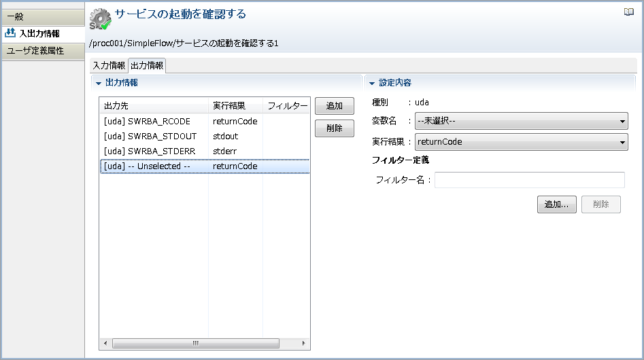The height and width of the screenshot is (360, 644).
Task: Collapse the 設定内容 section
Action: coord(372,84)
